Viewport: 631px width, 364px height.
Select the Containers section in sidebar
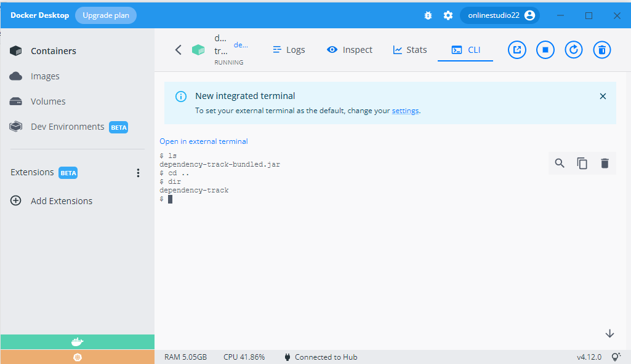click(x=53, y=50)
